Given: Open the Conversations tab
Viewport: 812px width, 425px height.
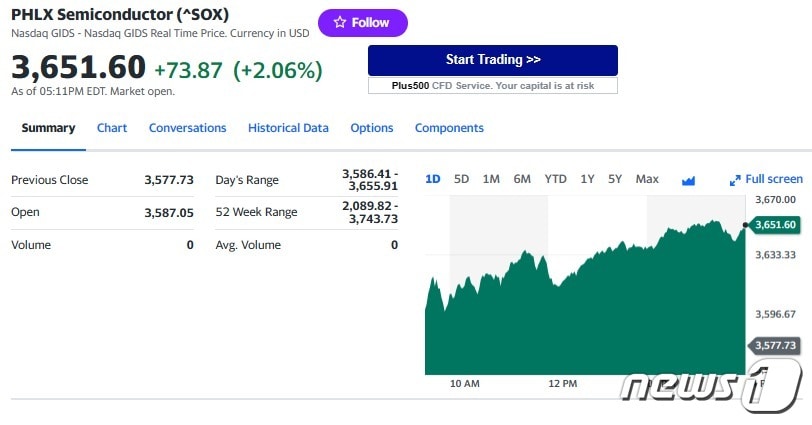Looking at the screenshot, I should (187, 128).
